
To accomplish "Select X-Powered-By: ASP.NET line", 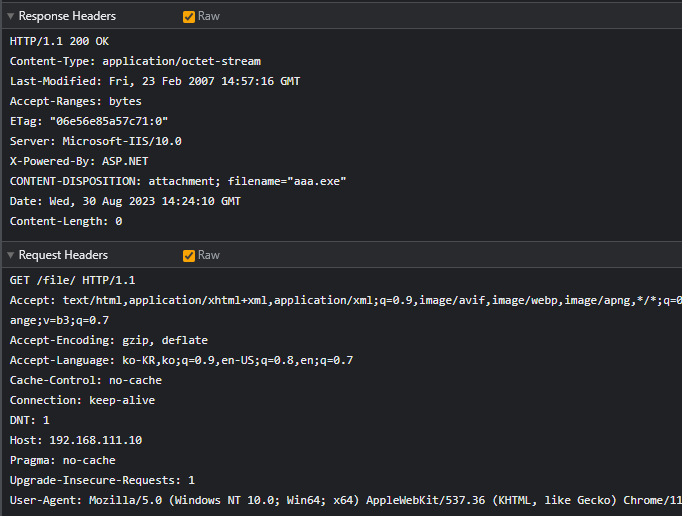I will [79, 161].
